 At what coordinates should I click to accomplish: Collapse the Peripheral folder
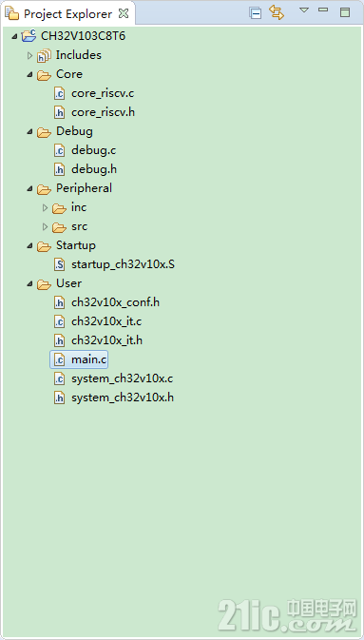(29, 188)
